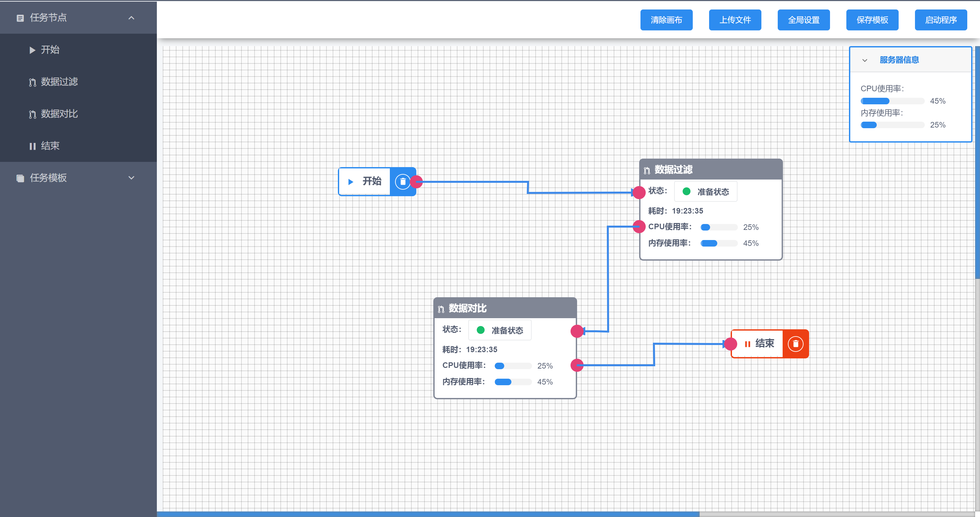Viewport: 980px width, 517px height.
Task: Click pause icon inside 结束 canvas node
Action: [747, 344]
